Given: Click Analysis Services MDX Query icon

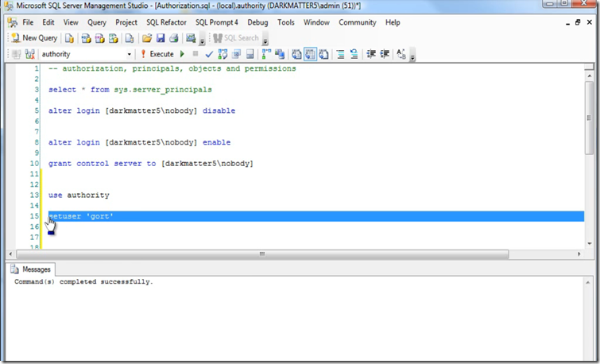Looking at the screenshot, I should click(86, 38).
